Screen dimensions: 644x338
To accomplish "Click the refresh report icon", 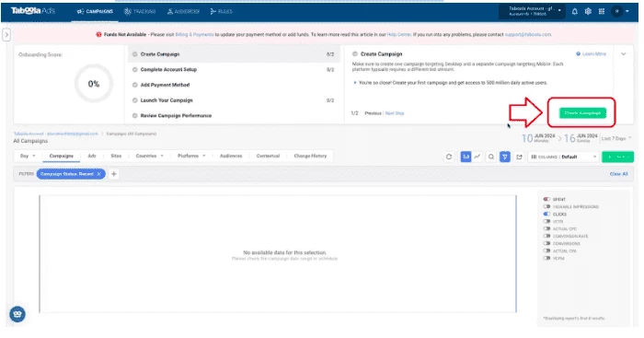I will [x=449, y=157].
